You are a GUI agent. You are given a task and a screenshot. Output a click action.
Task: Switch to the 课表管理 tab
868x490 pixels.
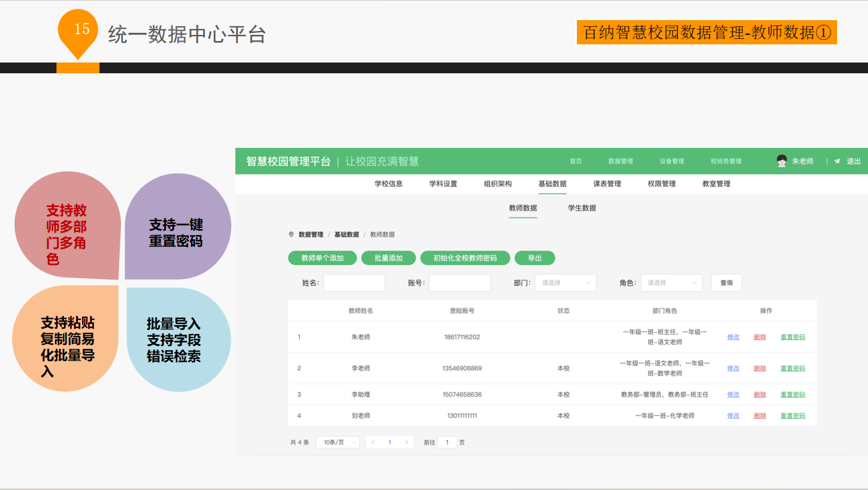(607, 183)
